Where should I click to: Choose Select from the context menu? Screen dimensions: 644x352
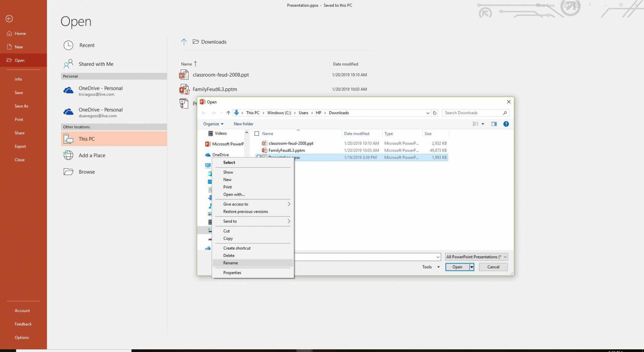(x=253, y=162)
